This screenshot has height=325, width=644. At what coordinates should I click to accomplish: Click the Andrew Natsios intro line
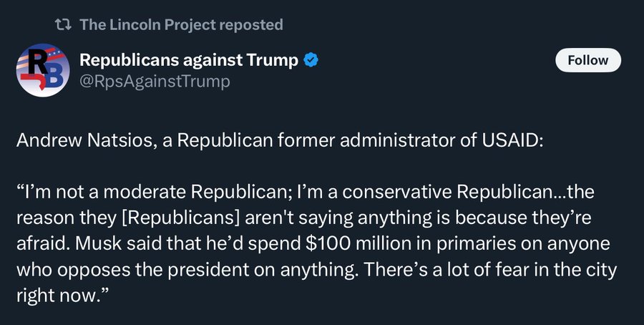pyautogui.click(x=280, y=140)
